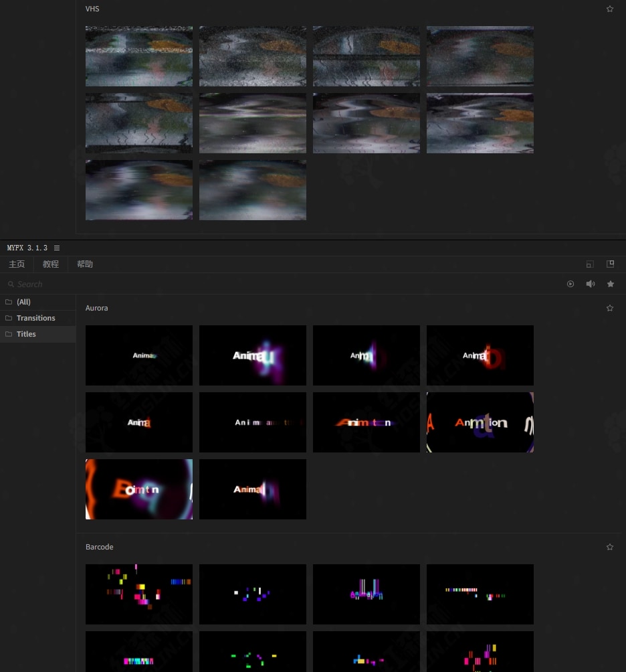The image size is (626, 672).
Task: Favorite the VHS category star
Action: (610, 9)
